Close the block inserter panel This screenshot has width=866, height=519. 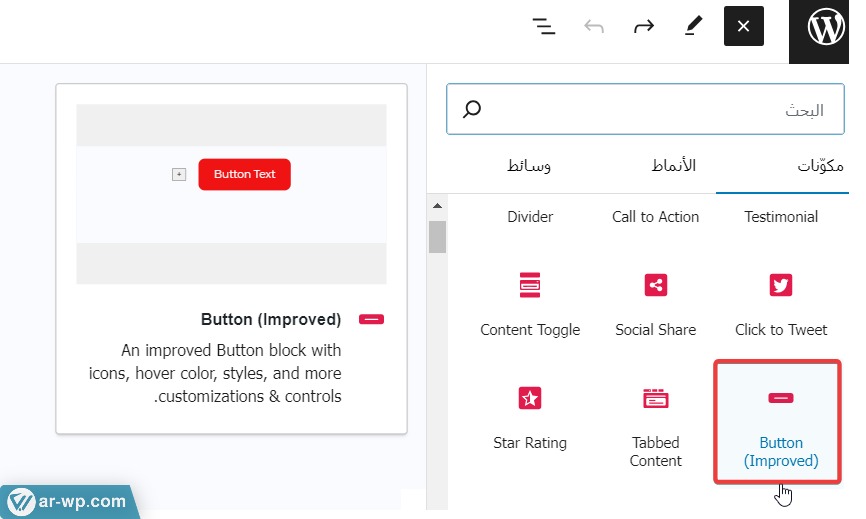(743, 26)
